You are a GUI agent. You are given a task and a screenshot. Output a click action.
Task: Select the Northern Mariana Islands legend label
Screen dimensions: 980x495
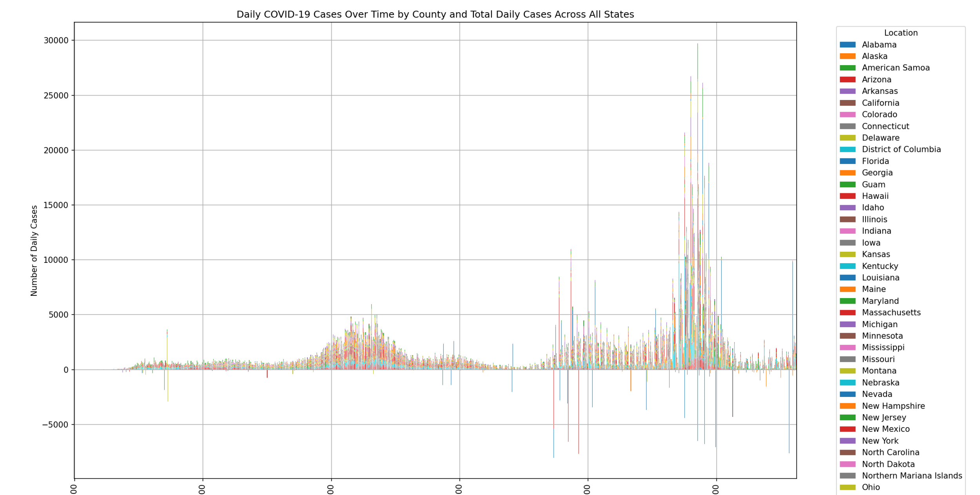(912, 476)
